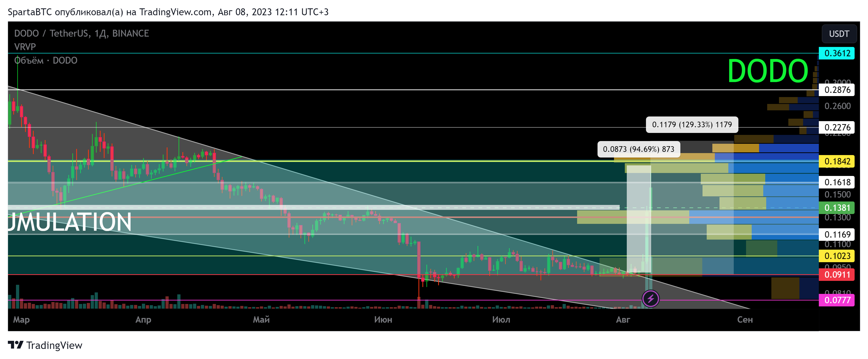Click the Авг month label on time axis
Screen dimensions: 868x359
click(623, 320)
